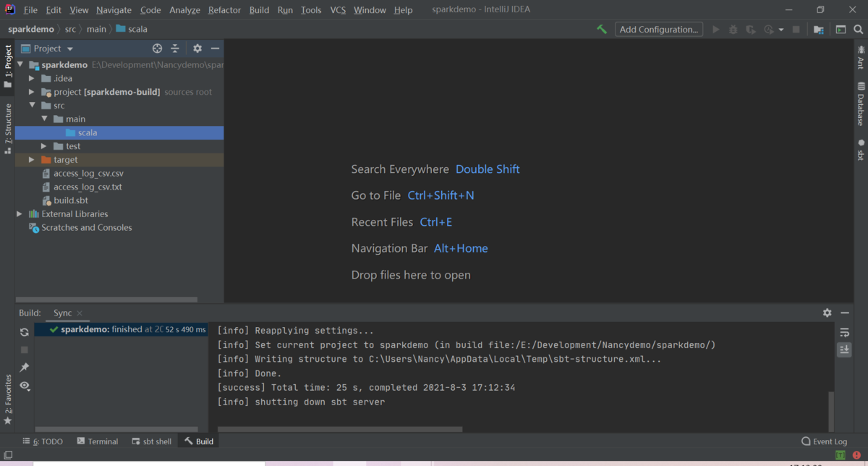868x466 pixels.
Task: Click the Add Configuration... button
Action: click(659, 30)
